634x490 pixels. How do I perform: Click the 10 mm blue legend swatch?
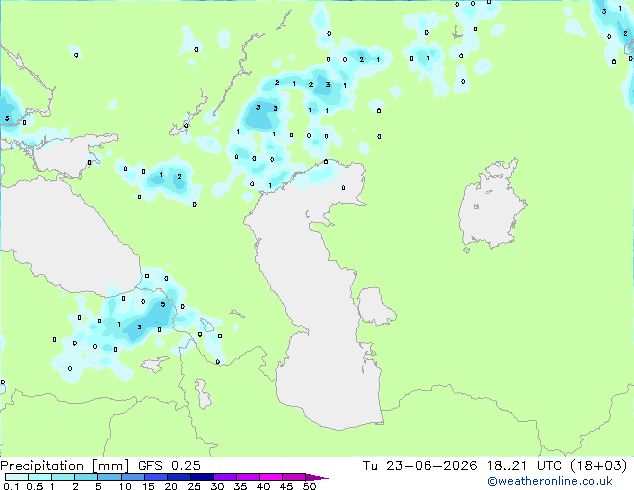click(133, 477)
